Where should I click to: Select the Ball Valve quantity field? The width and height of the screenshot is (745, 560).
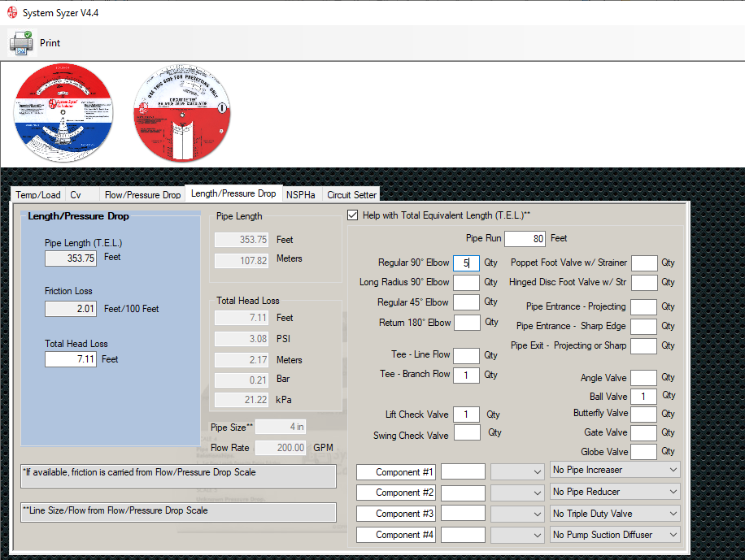click(x=644, y=396)
